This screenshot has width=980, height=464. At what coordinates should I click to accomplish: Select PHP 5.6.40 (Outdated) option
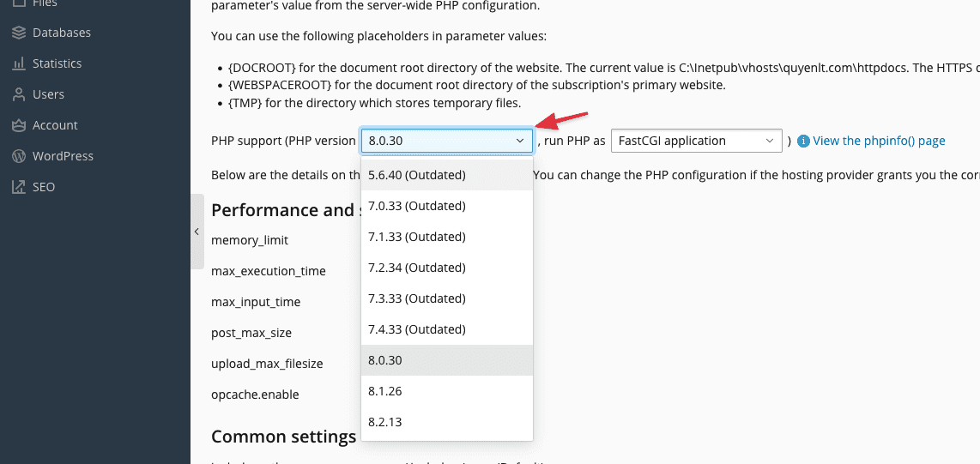coord(417,175)
